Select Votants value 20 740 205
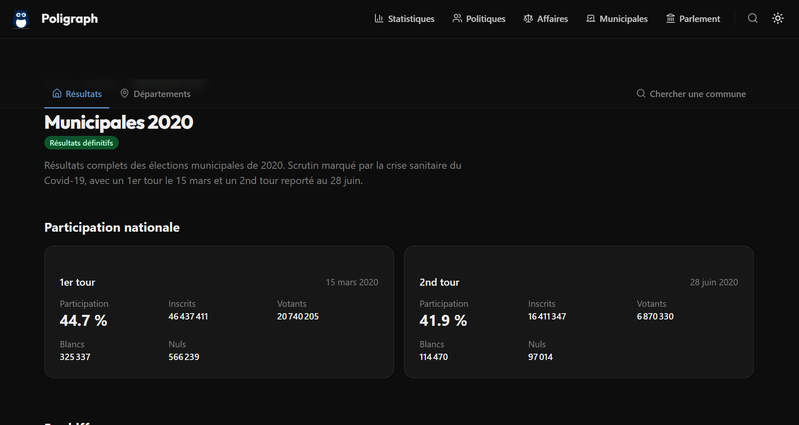The image size is (799, 425). point(298,316)
